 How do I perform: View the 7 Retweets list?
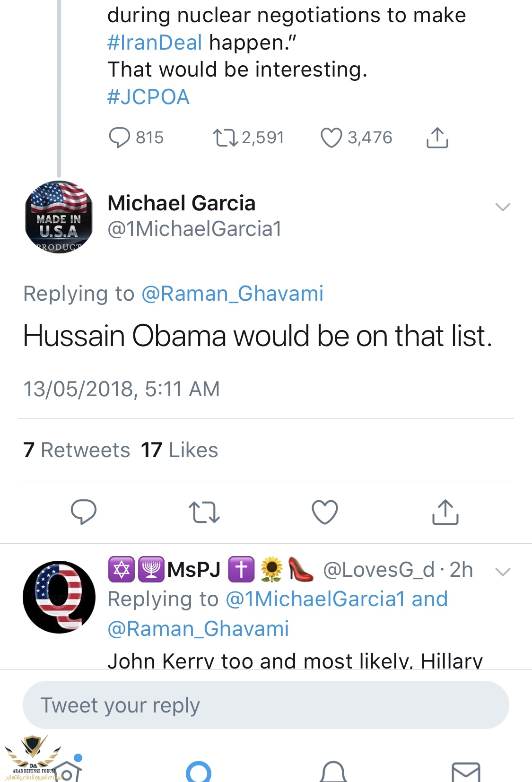[77, 450]
